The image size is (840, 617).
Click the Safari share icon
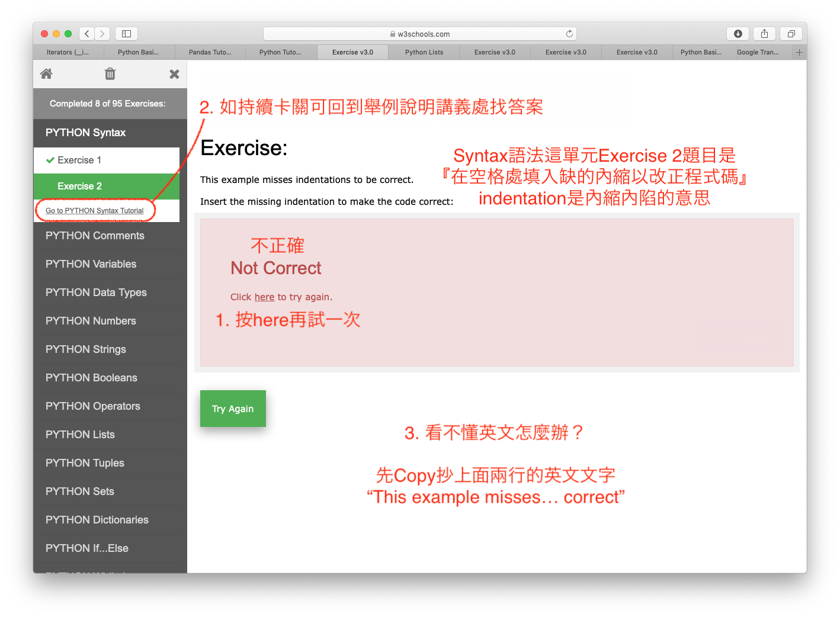tap(764, 34)
